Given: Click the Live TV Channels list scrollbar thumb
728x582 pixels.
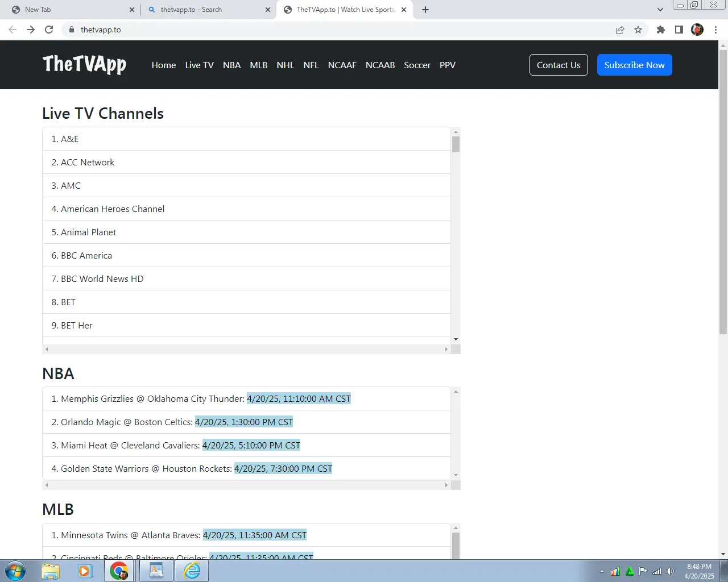Looking at the screenshot, I should (x=456, y=144).
